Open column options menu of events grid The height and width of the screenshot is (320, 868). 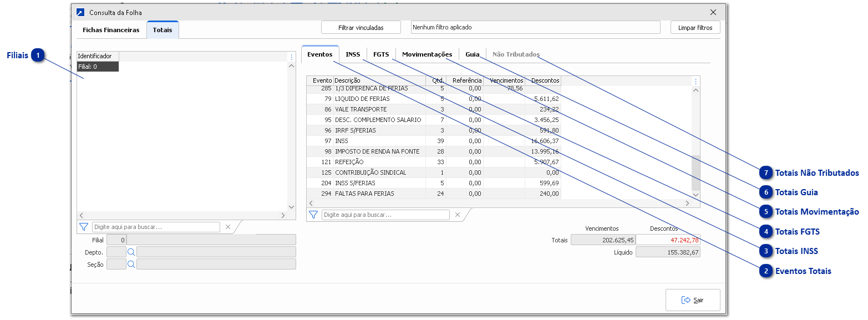pos(696,81)
